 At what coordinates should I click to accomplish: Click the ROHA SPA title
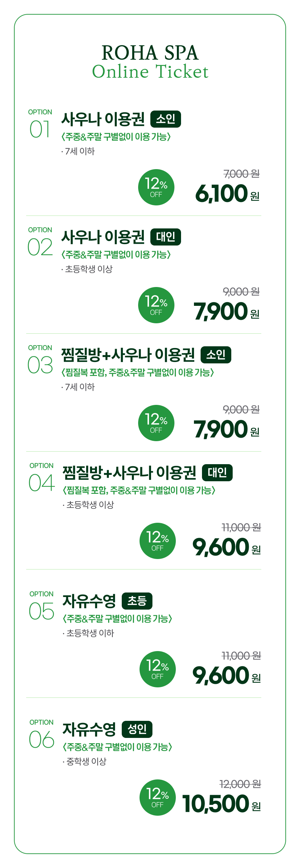click(x=150, y=53)
